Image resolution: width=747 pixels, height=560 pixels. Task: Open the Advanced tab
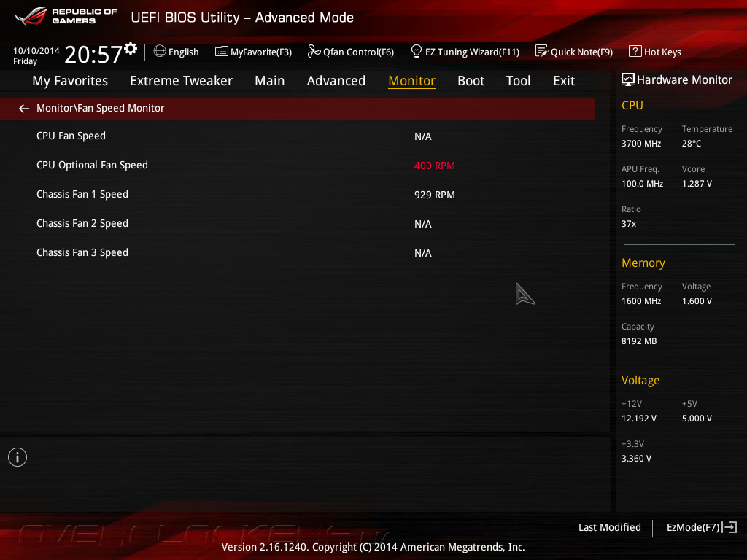pyautogui.click(x=336, y=81)
